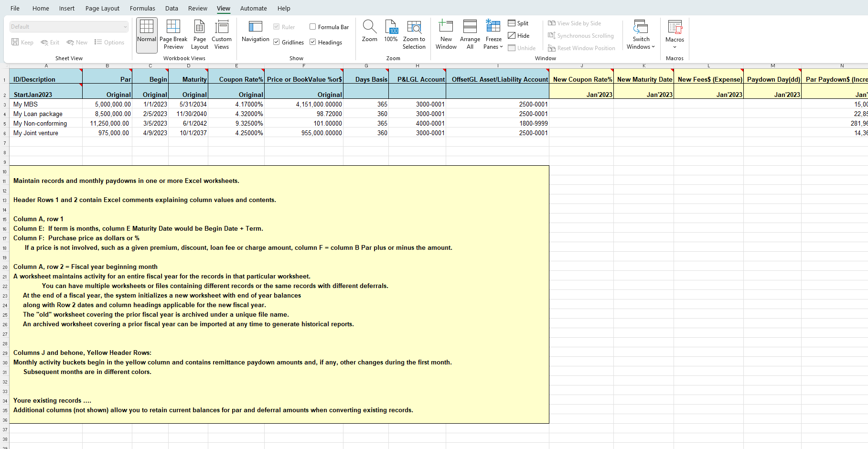
Task: Click Reset Window Position
Action: pos(581,48)
